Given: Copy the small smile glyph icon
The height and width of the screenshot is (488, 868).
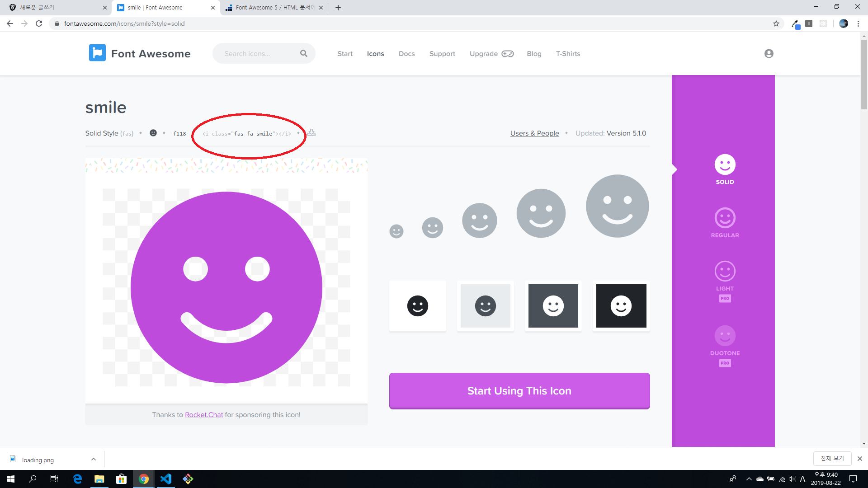Looking at the screenshot, I should click(x=153, y=133).
